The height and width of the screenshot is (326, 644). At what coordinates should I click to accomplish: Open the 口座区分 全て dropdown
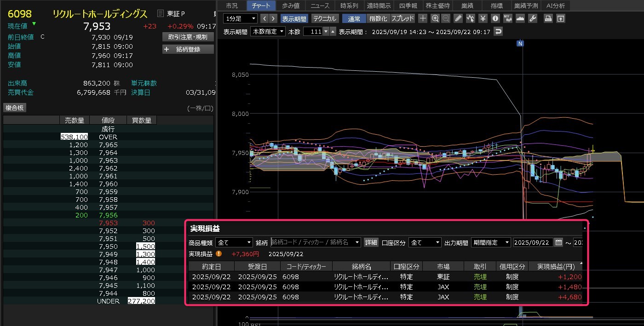(x=425, y=242)
